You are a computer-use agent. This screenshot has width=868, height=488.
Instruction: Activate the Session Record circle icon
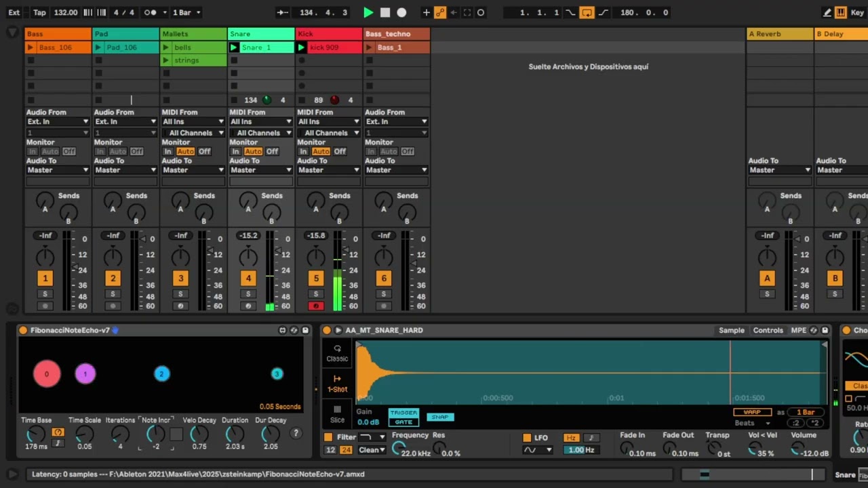481,12
